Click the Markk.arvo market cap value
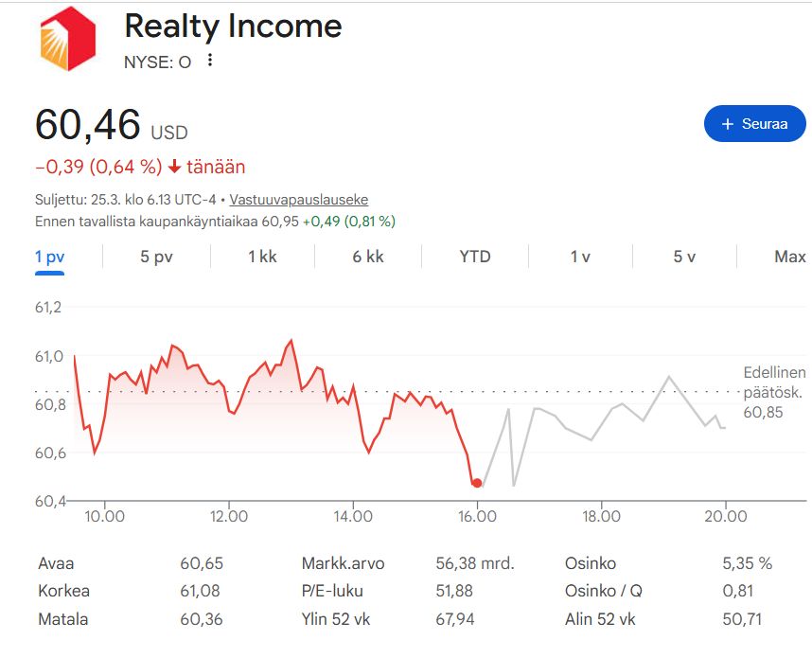The image size is (812, 658). [x=474, y=563]
